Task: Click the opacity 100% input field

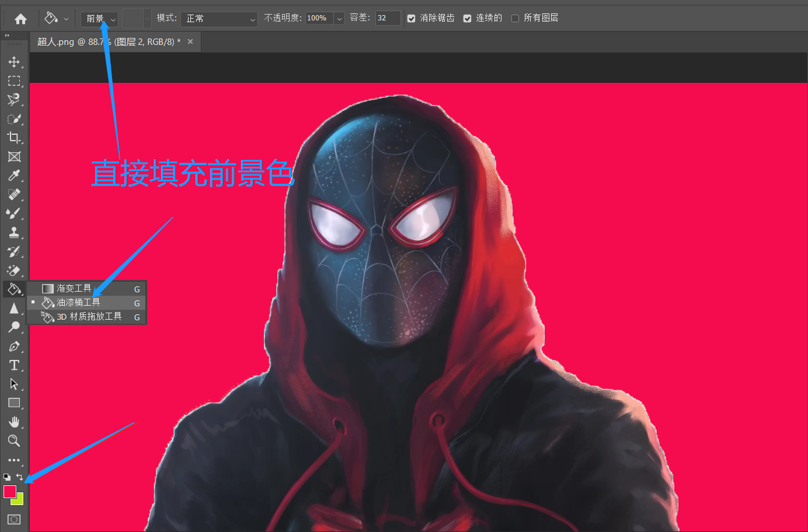Action: click(x=320, y=18)
